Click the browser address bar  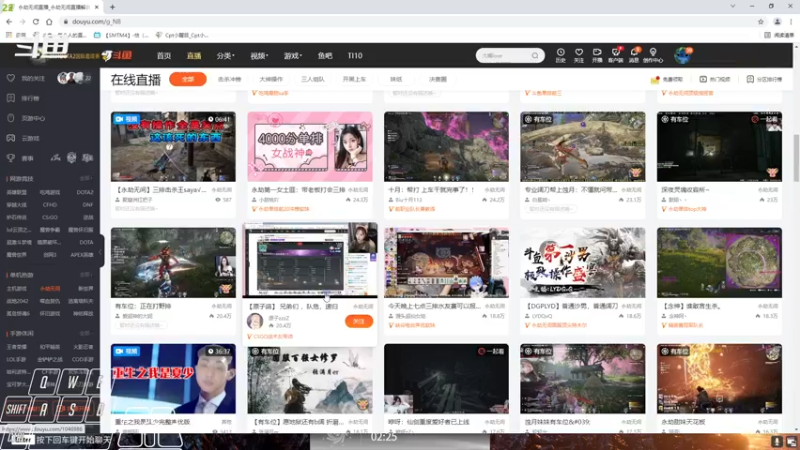408,22
